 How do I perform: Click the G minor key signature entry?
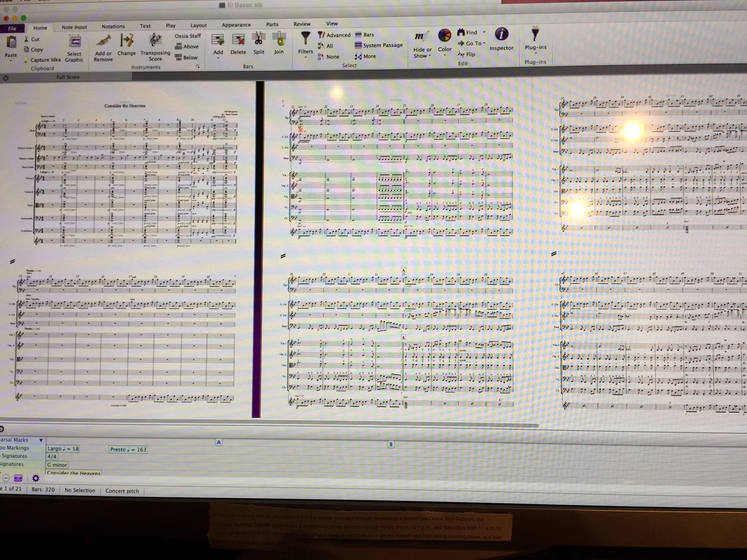pyautogui.click(x=57, y=464)
